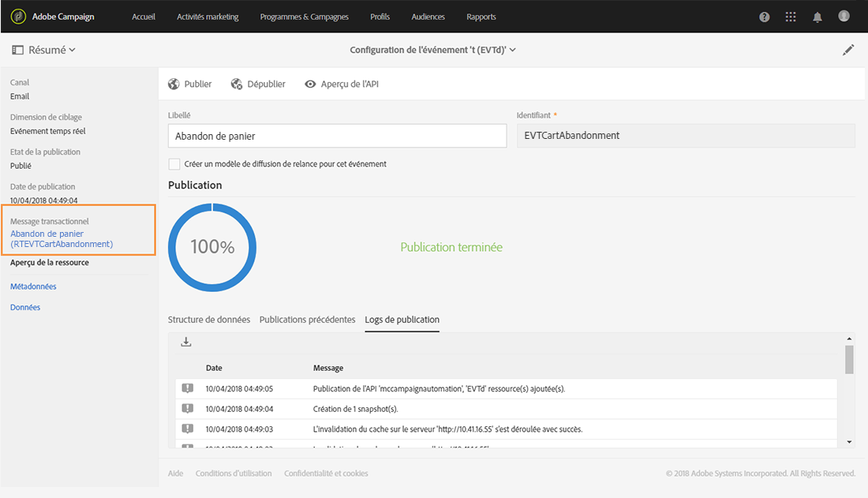Click the Dépublier button label
This screenshot has height=498, width=868.
coord(266,84)
